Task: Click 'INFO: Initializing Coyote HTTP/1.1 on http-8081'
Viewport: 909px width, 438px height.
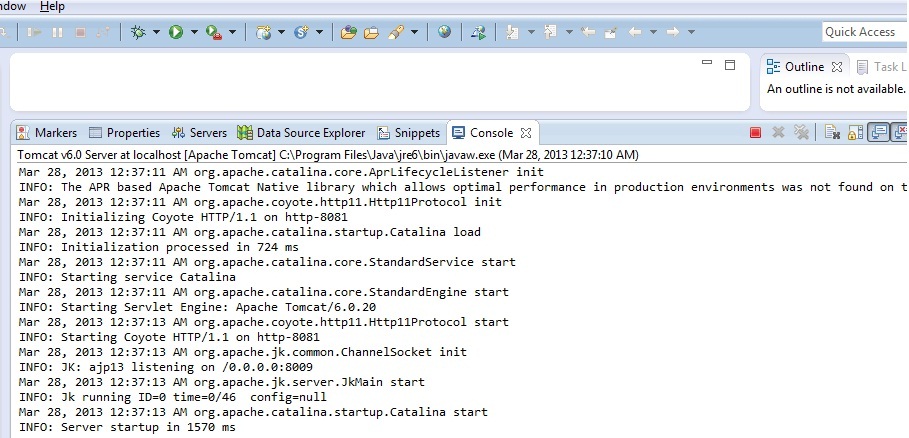Action: pos(183,217)
